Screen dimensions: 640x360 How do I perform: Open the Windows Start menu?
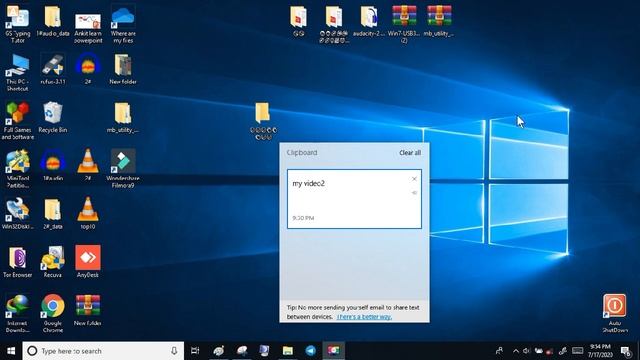tap(11, 351)
